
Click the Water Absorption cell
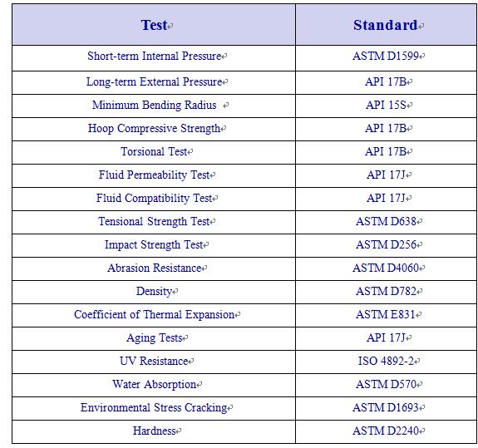tap(154, 385)
